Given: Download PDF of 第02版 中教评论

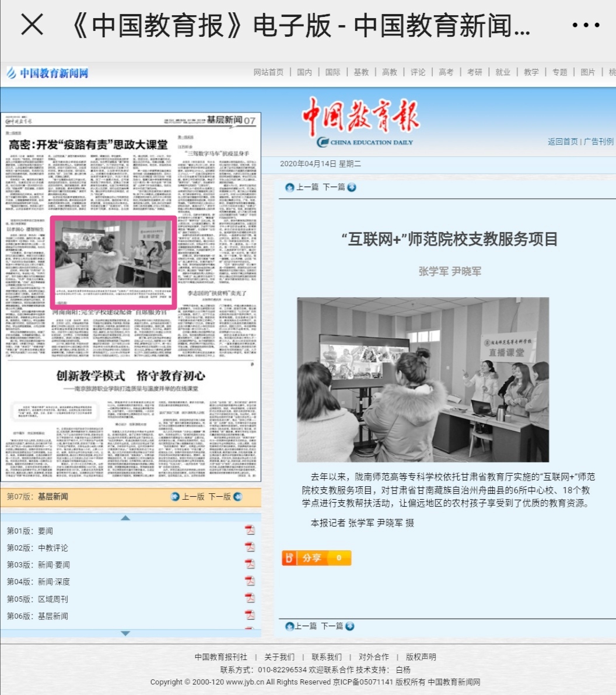Looking at the screenshot, I should [250, 547].
